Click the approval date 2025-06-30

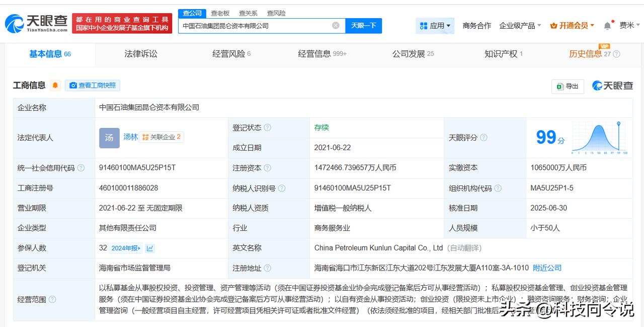(549, 208)
